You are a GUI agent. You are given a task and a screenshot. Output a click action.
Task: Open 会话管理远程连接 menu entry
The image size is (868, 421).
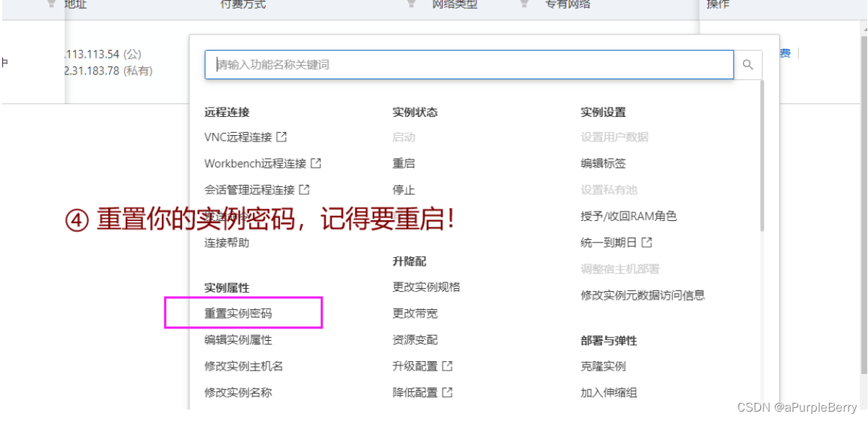[250, 190]
